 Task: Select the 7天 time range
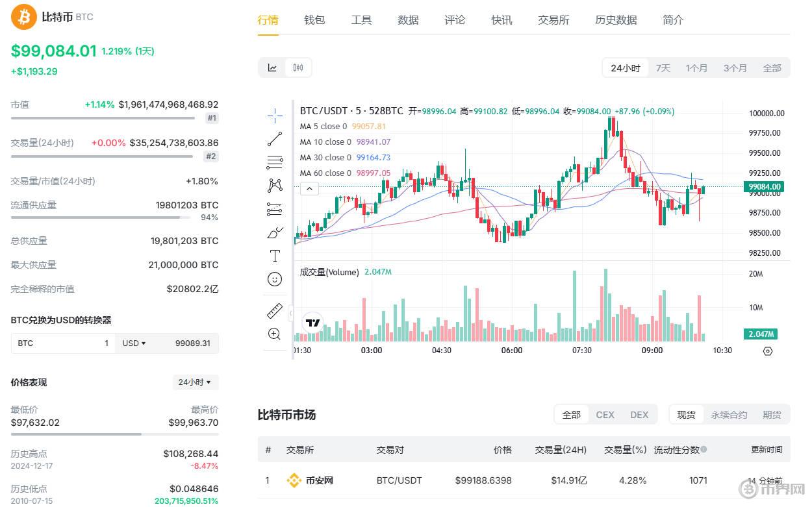pos(663,68)
